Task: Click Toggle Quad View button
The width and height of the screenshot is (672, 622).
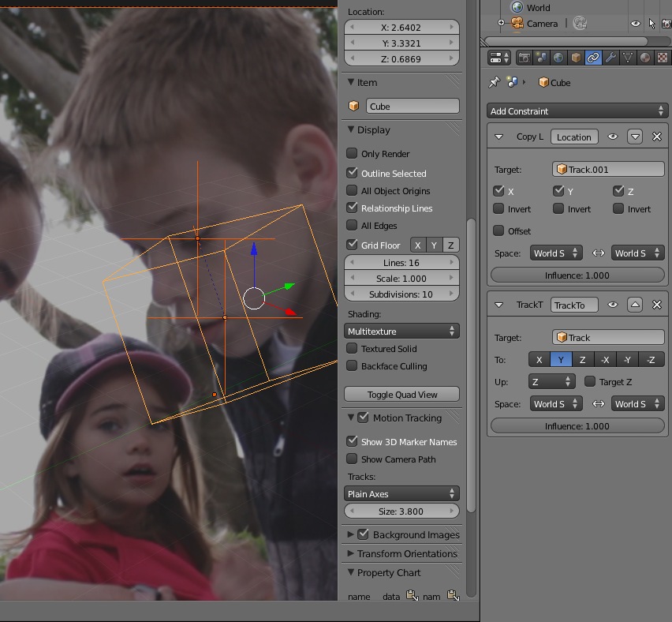Action: (401, 394)
